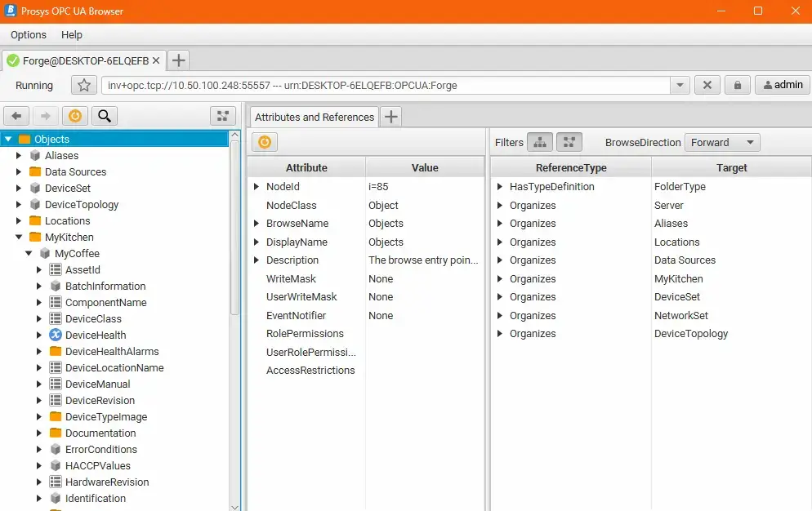Screen dimensions: 812x511
Task: Disconnect using the X button by address
Action: [707, 86]
